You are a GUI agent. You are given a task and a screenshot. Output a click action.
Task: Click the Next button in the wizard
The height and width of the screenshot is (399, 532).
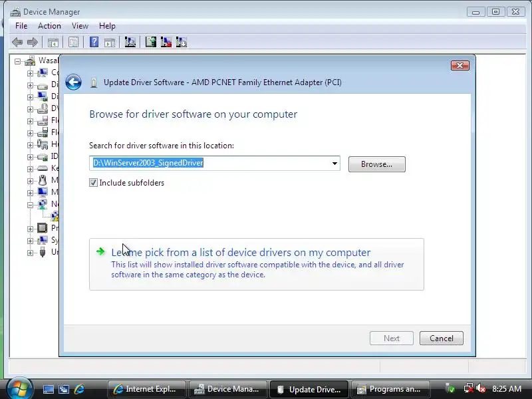tap(392, 338)
